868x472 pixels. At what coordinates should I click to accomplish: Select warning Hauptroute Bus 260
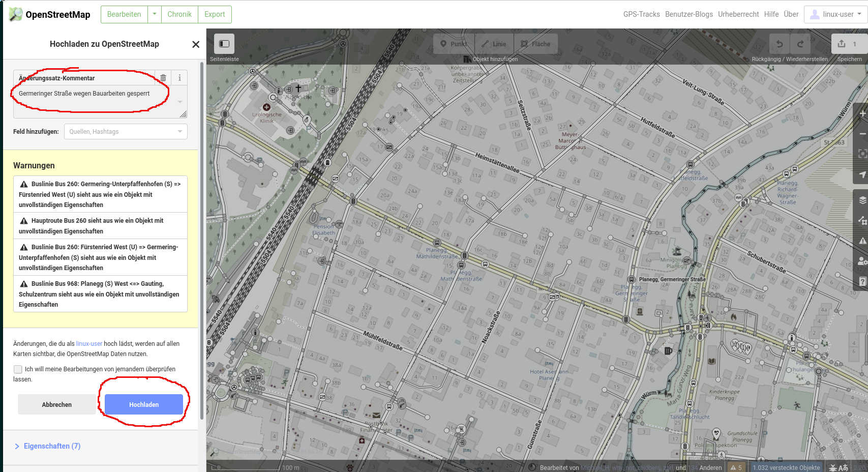coord(100,226)
